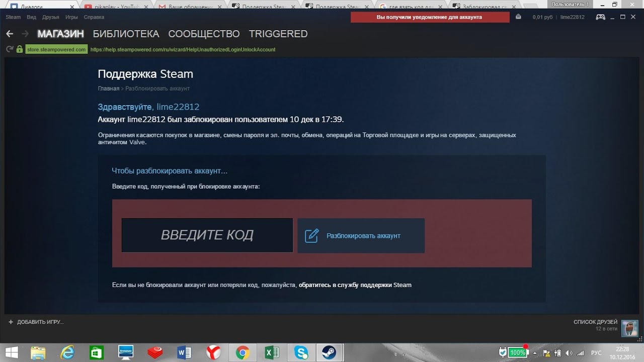Go to the БИБЛИОТЕКА section
644x362 pixels.
click(126, 34)
